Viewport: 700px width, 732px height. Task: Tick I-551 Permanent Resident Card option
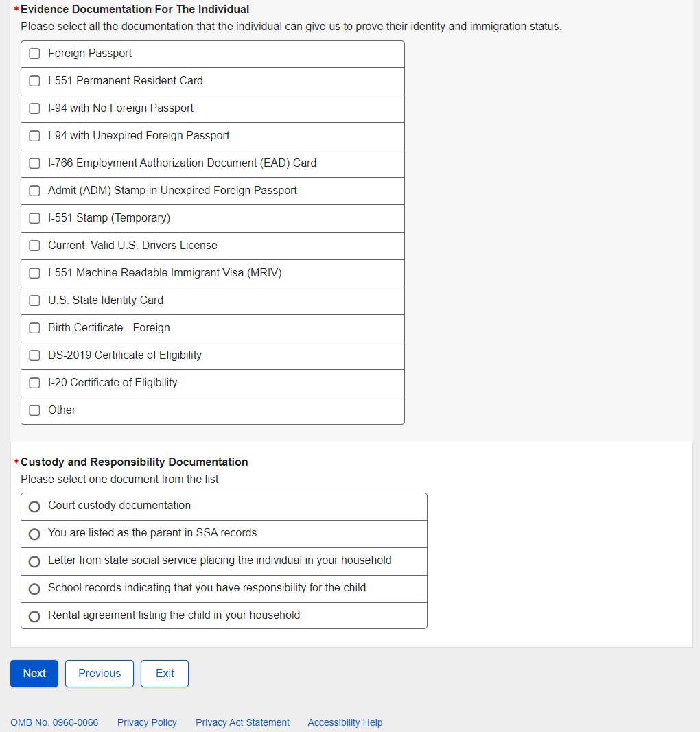tap(34, 81)
